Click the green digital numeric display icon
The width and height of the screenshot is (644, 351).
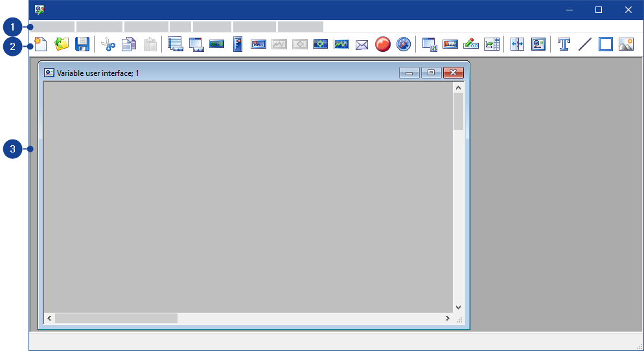click(217, 44)
